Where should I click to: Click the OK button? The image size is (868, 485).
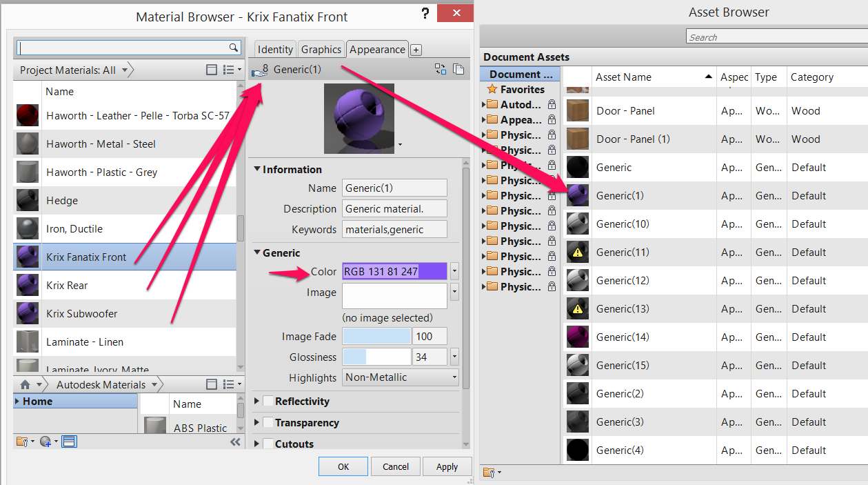[x=343, y=466]
